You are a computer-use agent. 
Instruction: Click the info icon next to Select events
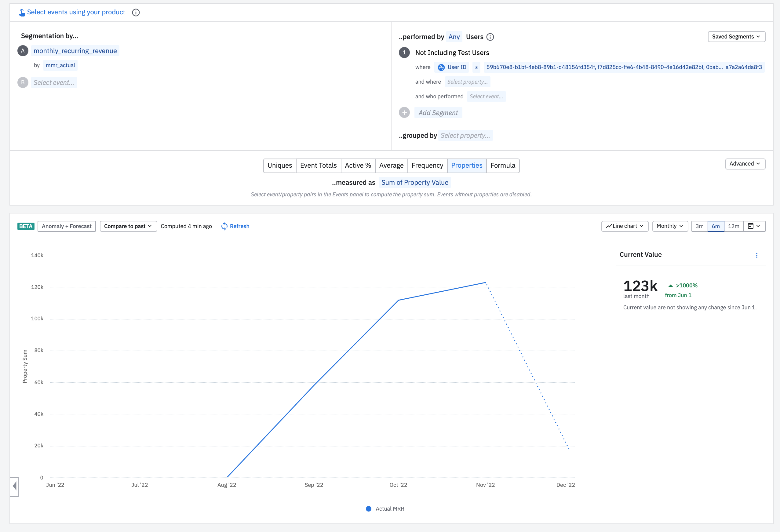(x=136, y=13)
